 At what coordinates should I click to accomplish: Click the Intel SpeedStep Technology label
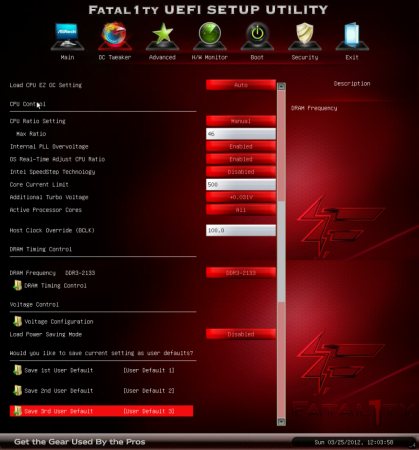click(52, 172)
